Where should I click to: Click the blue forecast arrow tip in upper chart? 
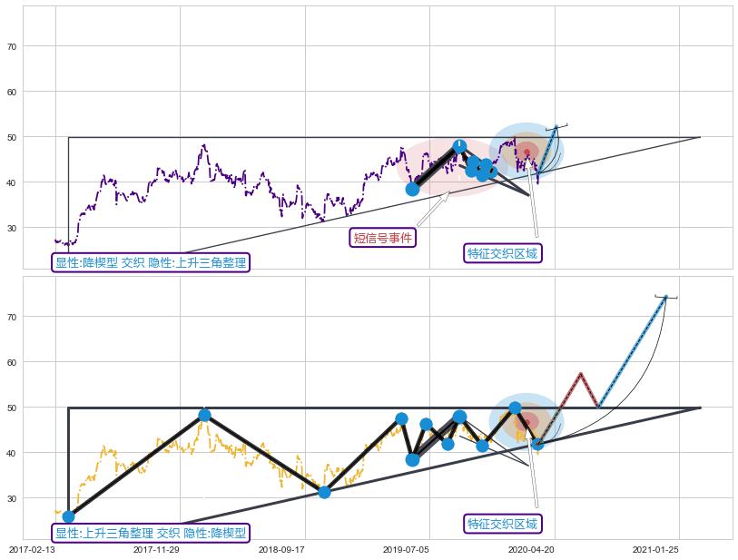pos(556,127)
